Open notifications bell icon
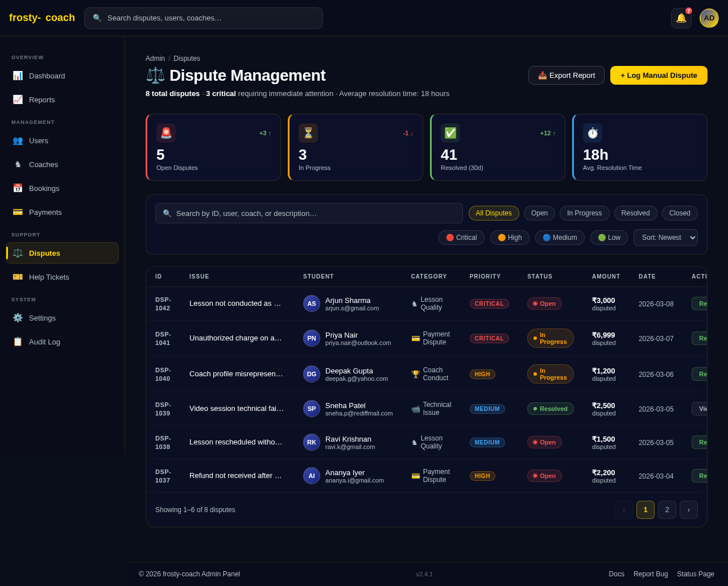Screen dimensions: 728x586 pyautogui.click(x=681, y=18)
